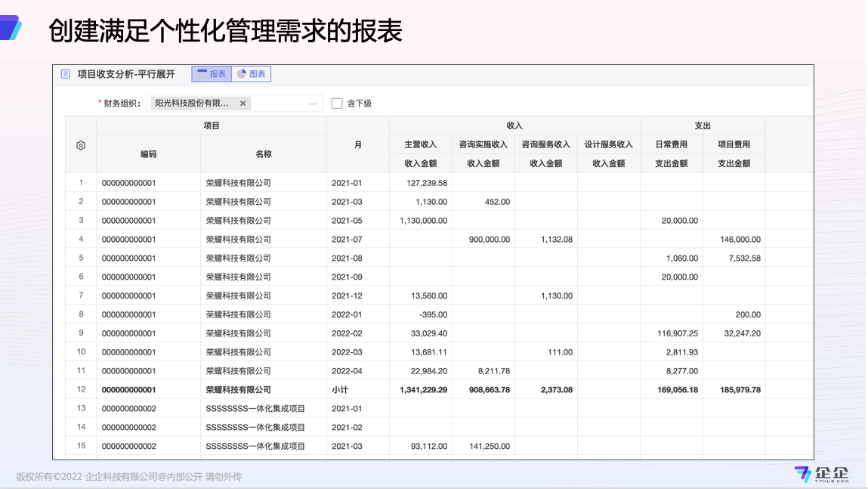
Task: Remove the 阳光科技股份有限 organization tag
Action: 242,104
